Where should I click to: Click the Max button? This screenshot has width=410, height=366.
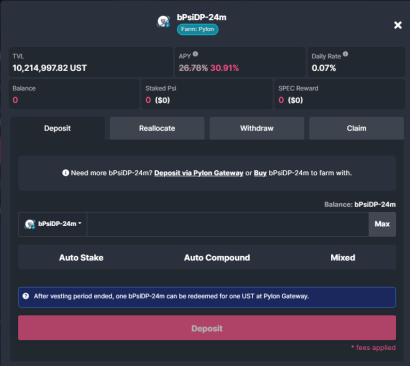point(382,224)
